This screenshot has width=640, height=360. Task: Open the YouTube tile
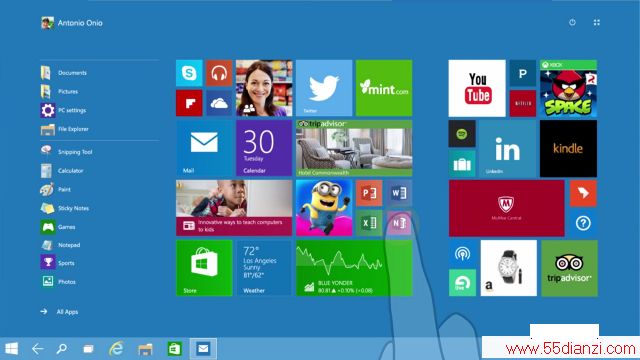pos(477,88)
